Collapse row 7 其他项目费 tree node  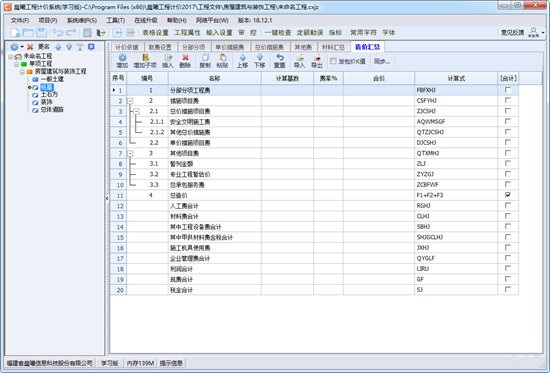pyautogui.click(x=130, y=153)
